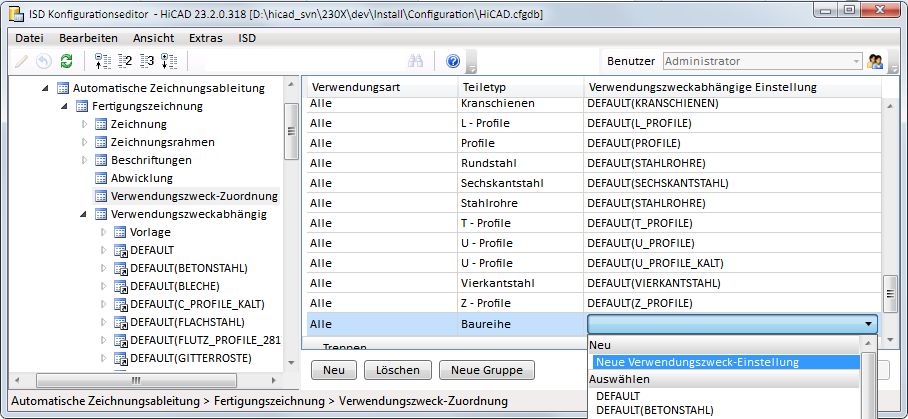Click the toolbar overflow arrow beside help icon

tap(471, 63)
